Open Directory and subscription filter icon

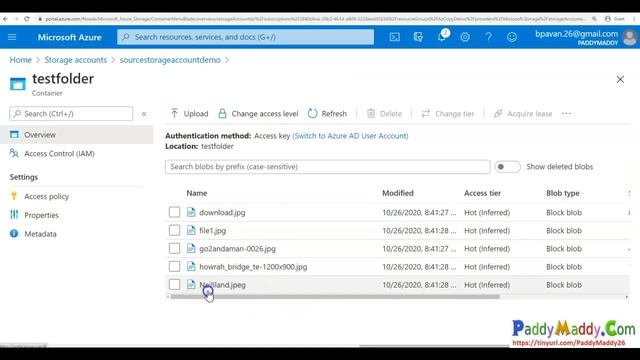418,37
